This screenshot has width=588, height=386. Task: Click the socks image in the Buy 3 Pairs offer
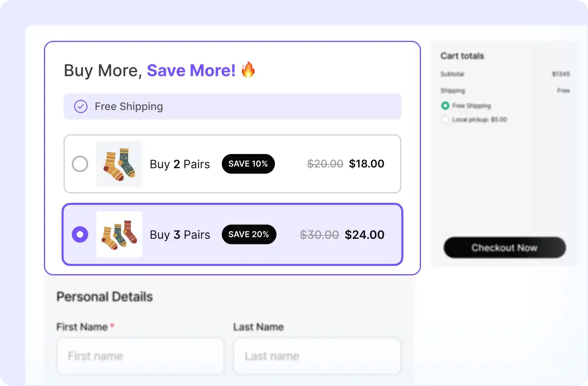119,234
